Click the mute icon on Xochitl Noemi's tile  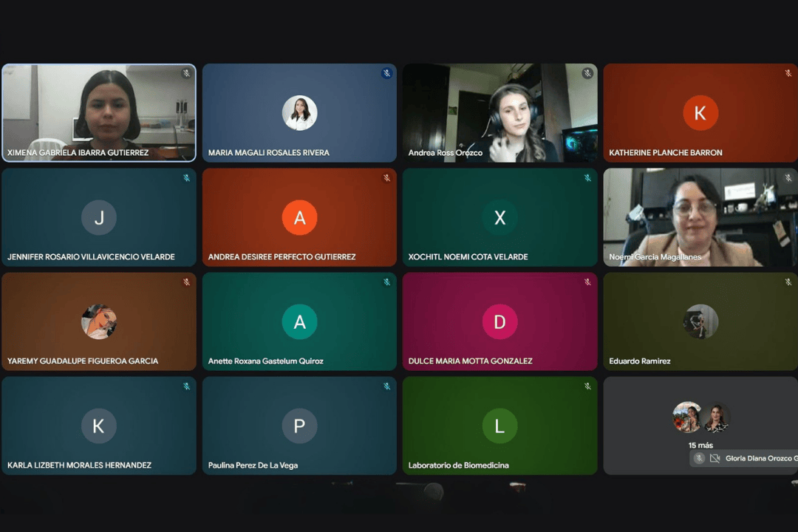[587, 177]
